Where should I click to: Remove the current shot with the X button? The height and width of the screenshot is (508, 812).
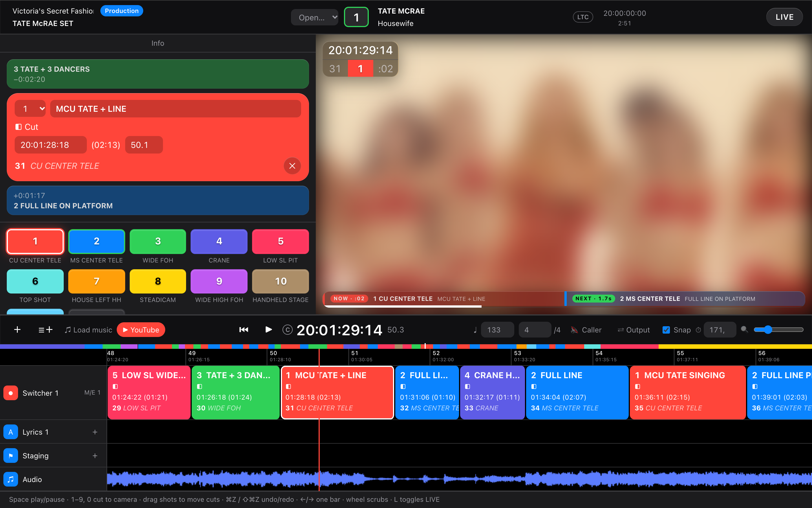point(292,166)
